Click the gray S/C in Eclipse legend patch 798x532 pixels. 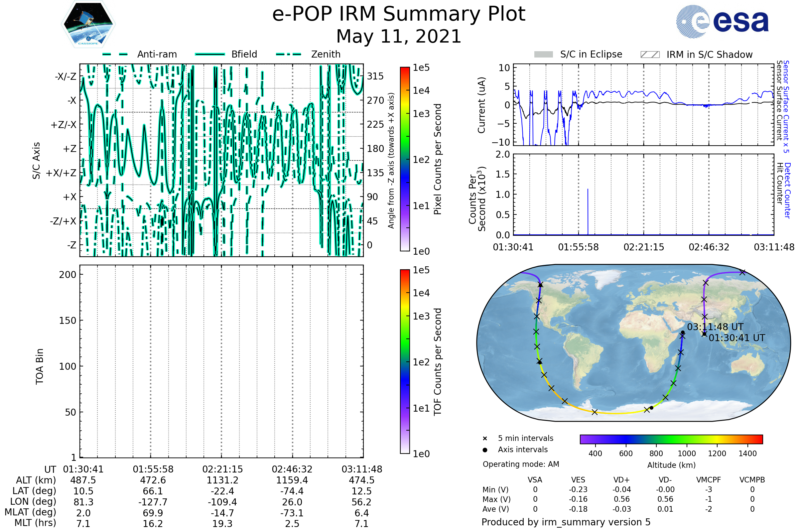[x=543, y=55]
